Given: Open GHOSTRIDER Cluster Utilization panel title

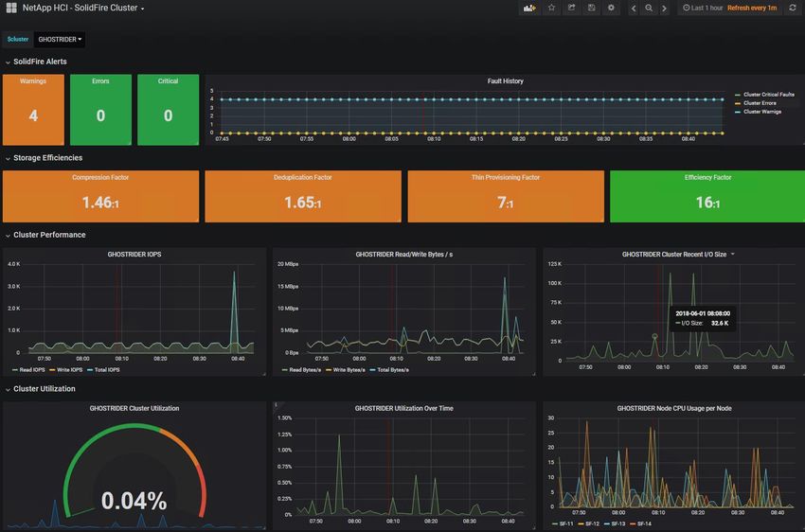Looking at the screenshot, I should coord(134,408).
